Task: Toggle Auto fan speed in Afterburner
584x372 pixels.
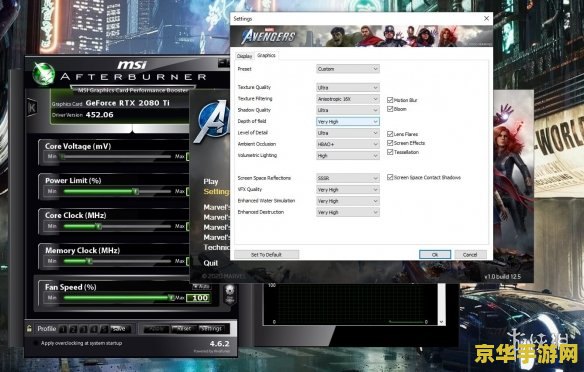Action: pos(201,286)
